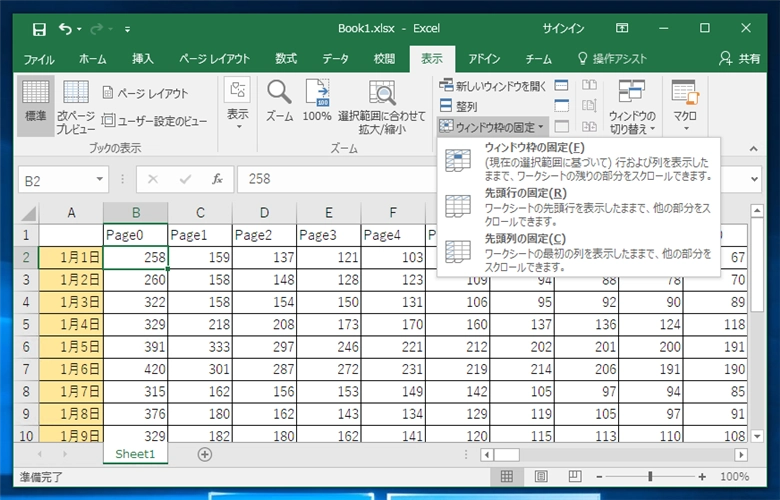Image resolution: width=780 pixels, height=500 pixels.
Task: Select cell containing 1月6日
Action: coord(71,369)
